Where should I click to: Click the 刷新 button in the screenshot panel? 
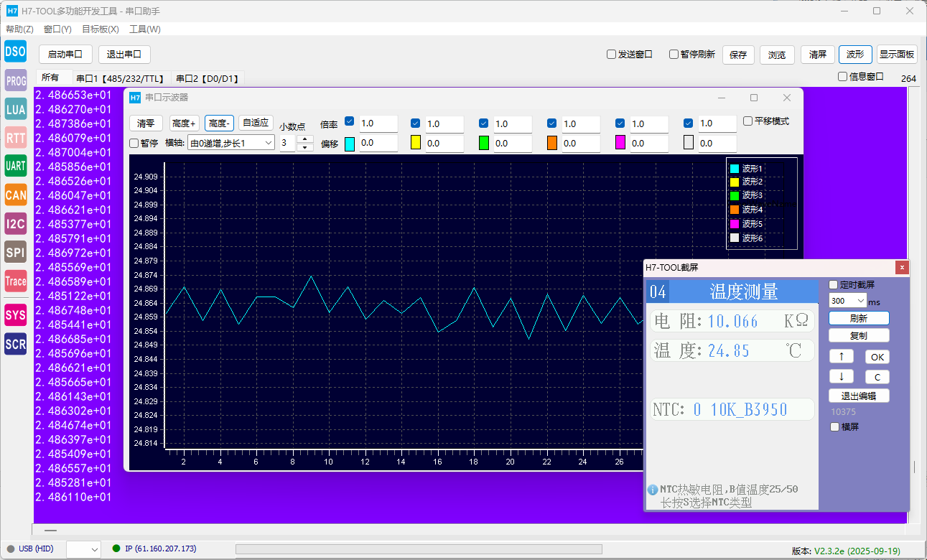[x=859, y=318]
